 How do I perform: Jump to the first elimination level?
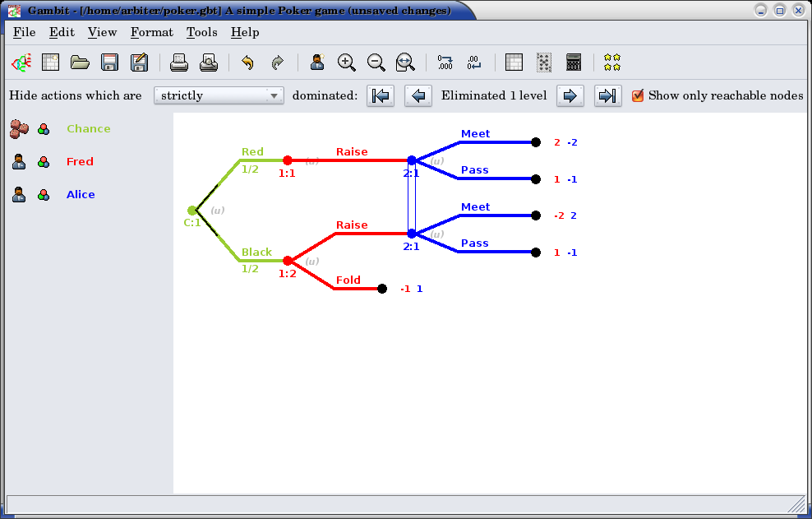(381, 95)
